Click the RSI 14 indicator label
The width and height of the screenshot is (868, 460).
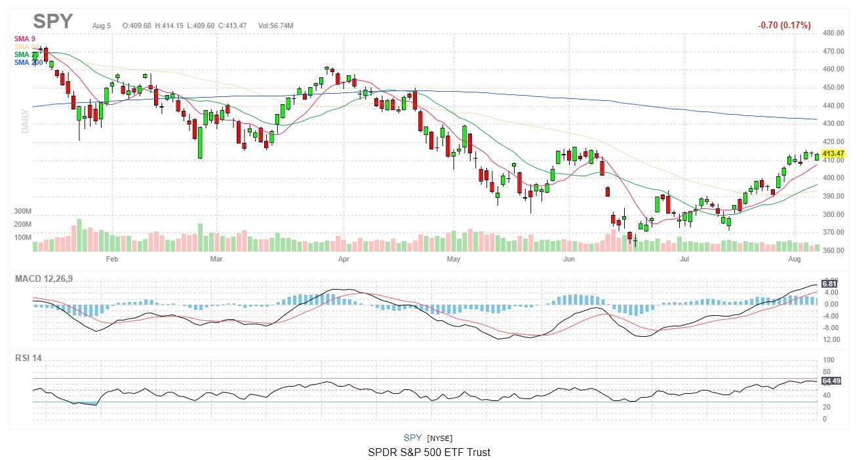tap(29, 358)
